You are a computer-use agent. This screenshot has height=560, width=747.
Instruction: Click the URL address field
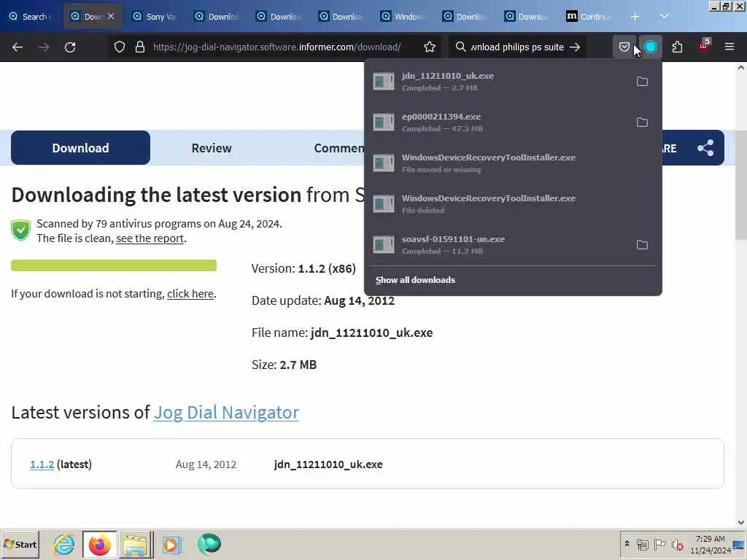point(276,47)
